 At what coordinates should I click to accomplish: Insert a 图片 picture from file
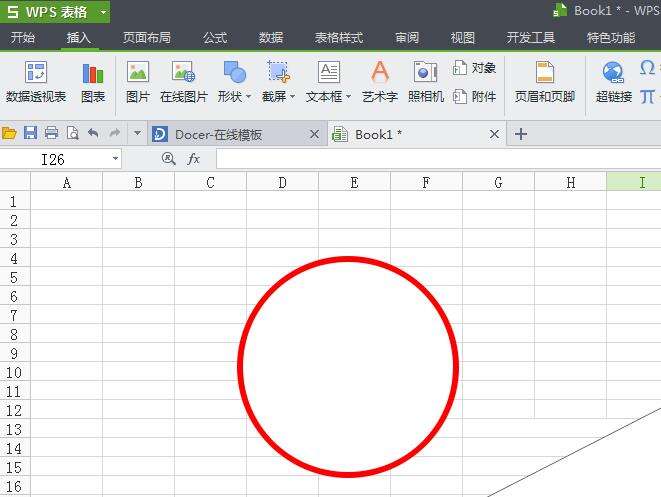point(138,82)
